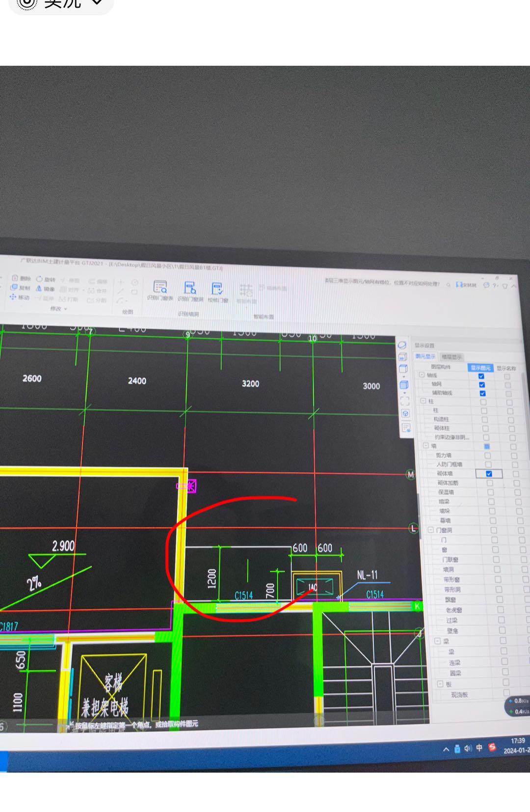Click the USB device tray icon
This screenshot has height=812, width=530.
point(457,749)
